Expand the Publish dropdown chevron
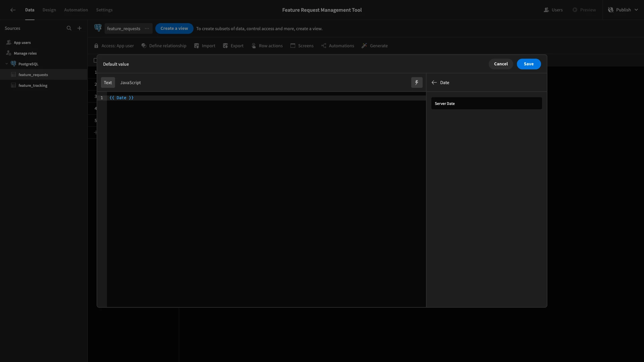Viewport: 644px width, 362px height. click(x=636, y=10)
